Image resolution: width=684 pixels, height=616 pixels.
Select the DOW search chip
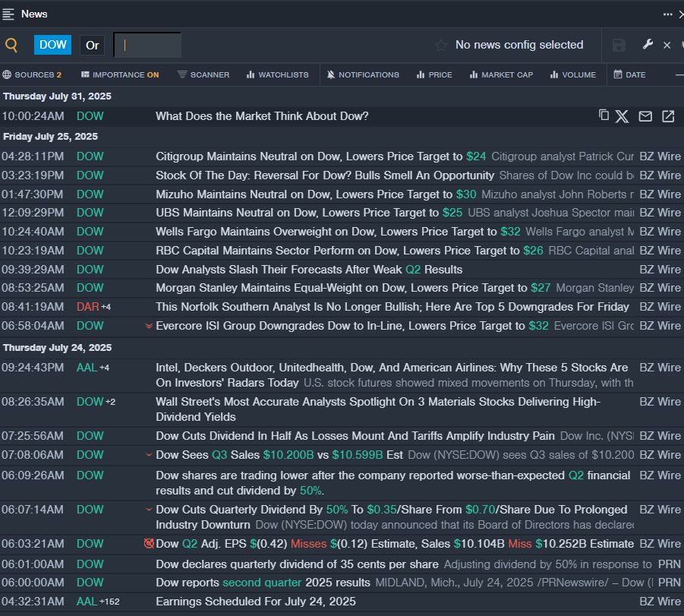tap(53, 45)
